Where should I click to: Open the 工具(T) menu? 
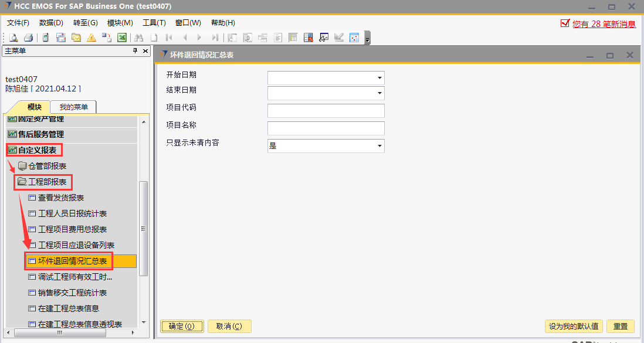click(x=154, y=23)
